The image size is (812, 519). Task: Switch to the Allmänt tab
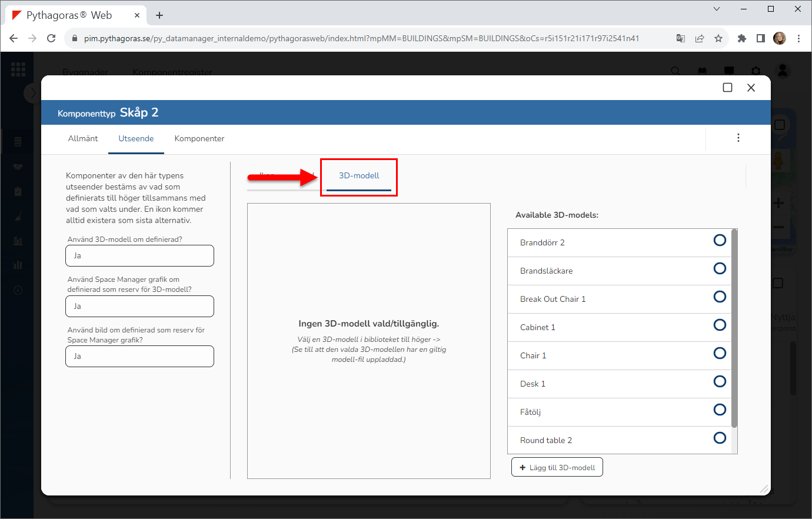coord(83,139)
